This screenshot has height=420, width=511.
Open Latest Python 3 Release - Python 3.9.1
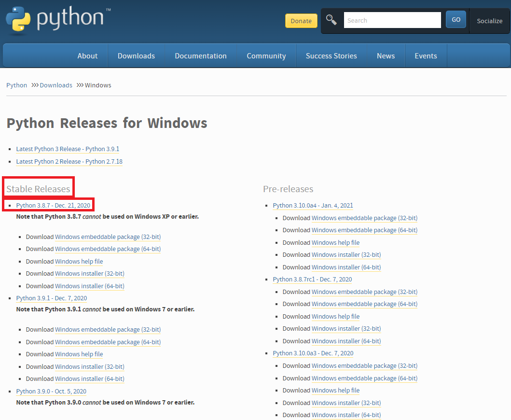pyautogui.click(x=68, y=149)
